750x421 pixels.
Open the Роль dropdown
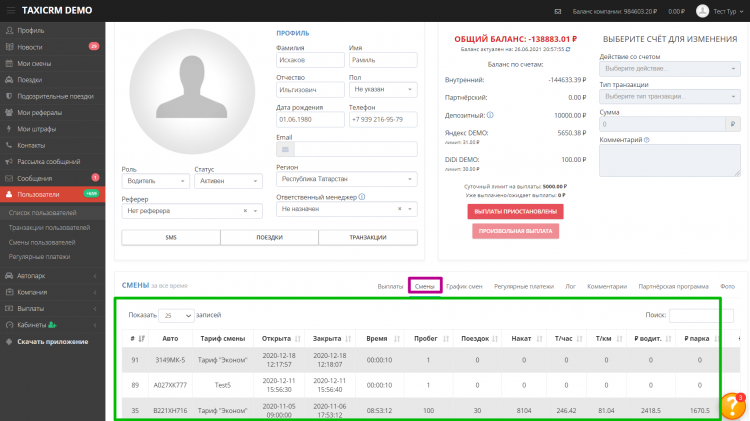[x=153, y=182]
